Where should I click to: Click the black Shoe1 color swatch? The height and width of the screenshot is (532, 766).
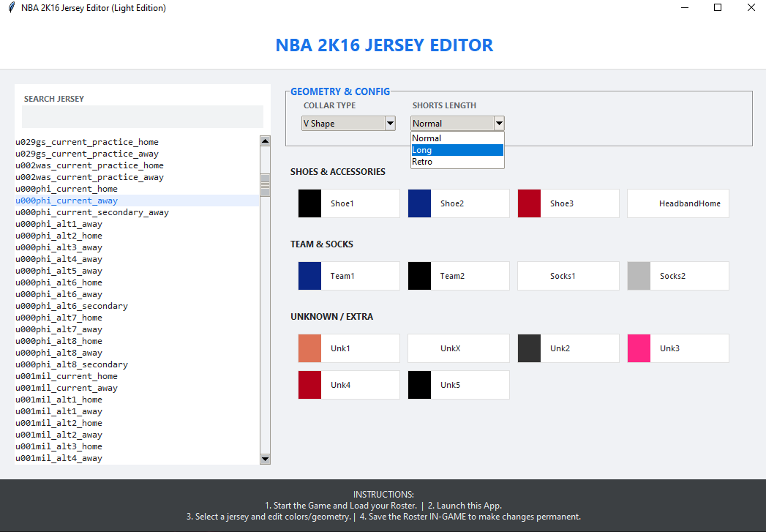309,203
